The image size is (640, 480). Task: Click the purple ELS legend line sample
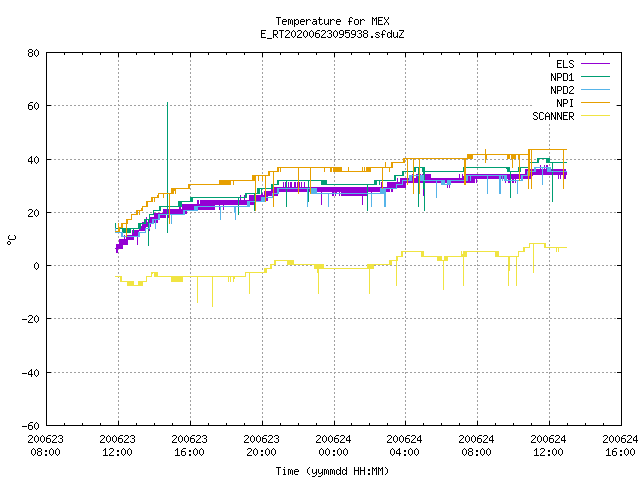[x=595, y=64]
